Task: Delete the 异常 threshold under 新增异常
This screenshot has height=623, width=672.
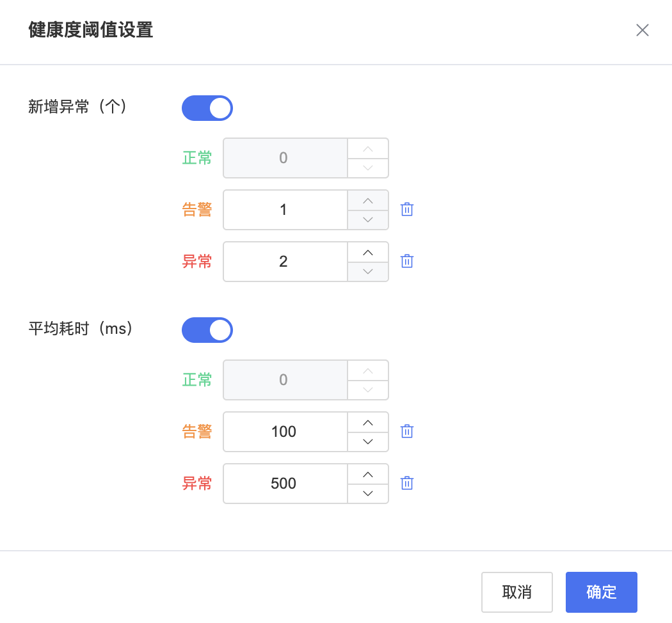Action: coord(406,261)
